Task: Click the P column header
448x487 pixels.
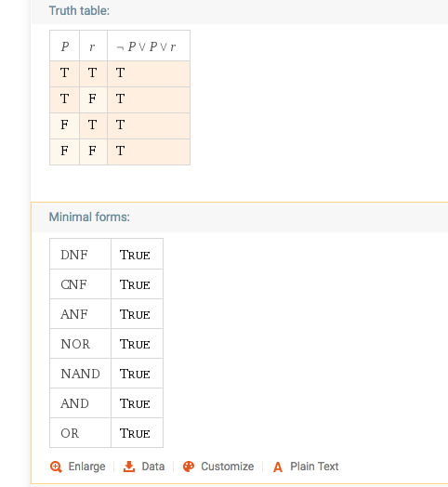Action: pyautogui.click(x=65, y=46)
